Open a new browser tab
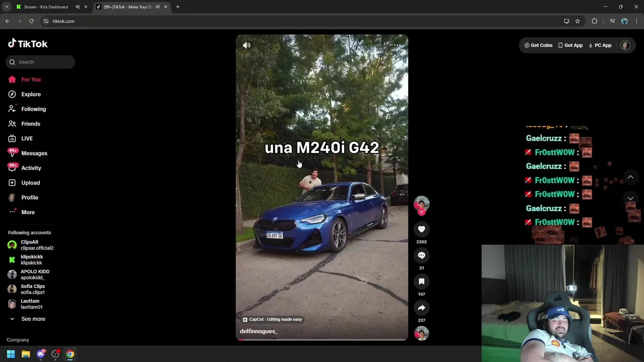 pyautogui.click(x=178, y=7)
